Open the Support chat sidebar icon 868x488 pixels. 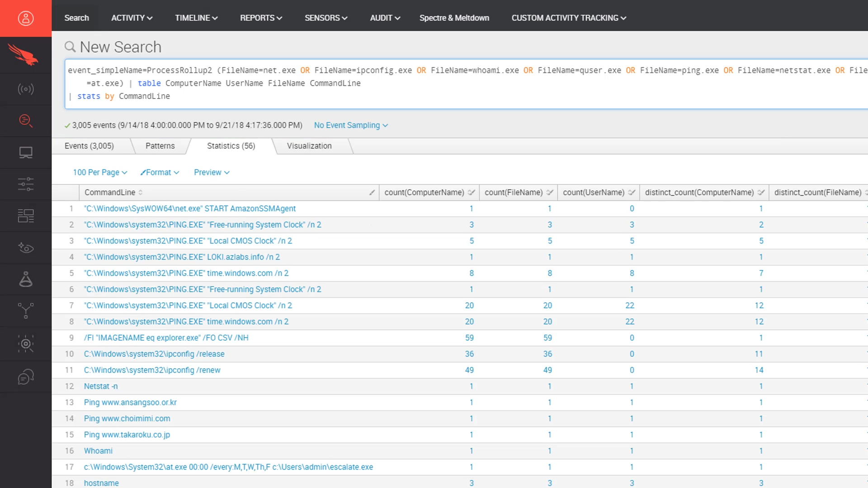[26, 377]
